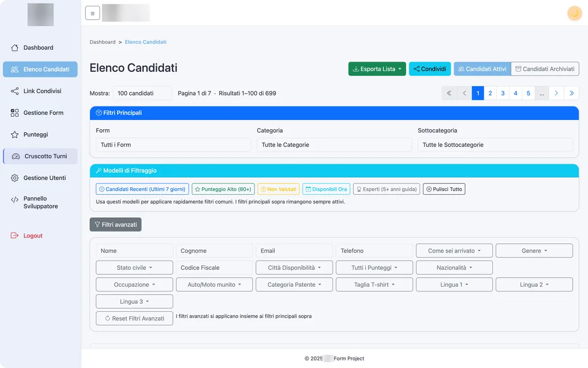Image resolution: width=588 pixels, height=368 pixels.
Task: Open Cruscotto Turni in the sidebar
Action: tap(40, 156)
